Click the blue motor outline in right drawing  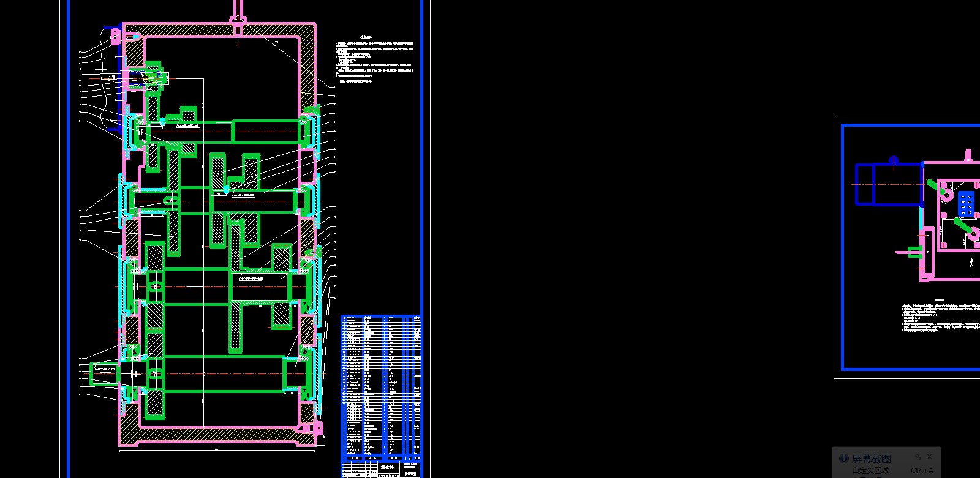(x=888, y=184)
